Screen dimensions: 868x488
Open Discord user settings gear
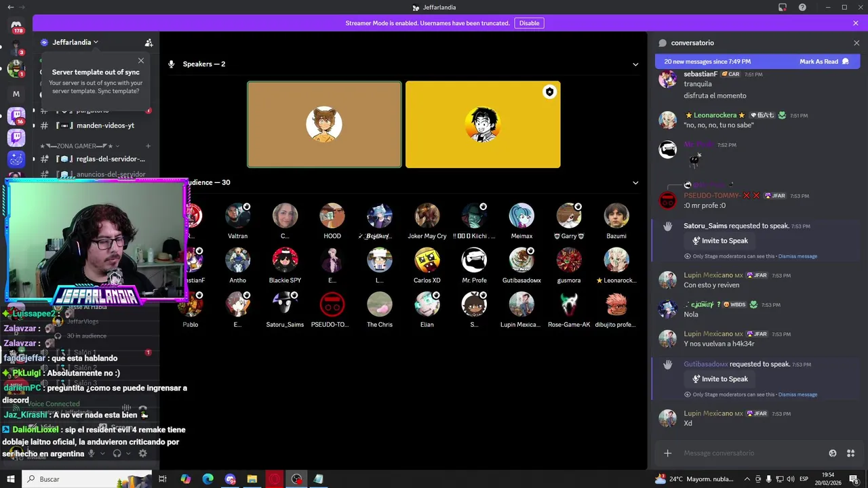point(142,453)
